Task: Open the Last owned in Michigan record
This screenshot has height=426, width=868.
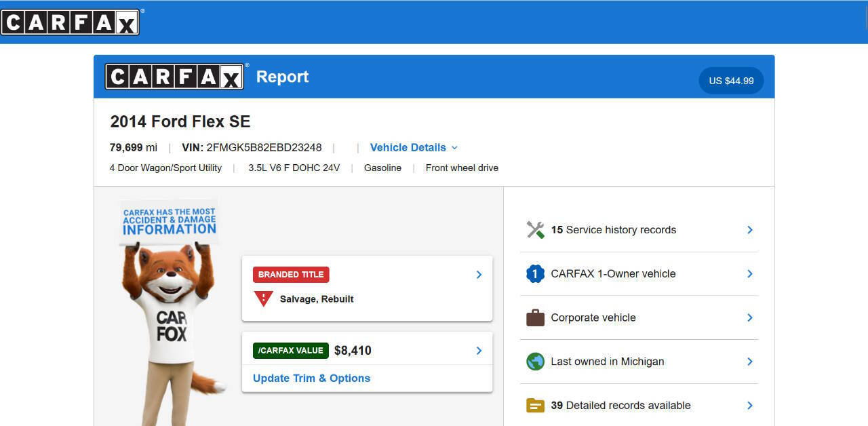Action: click(608, 362)
